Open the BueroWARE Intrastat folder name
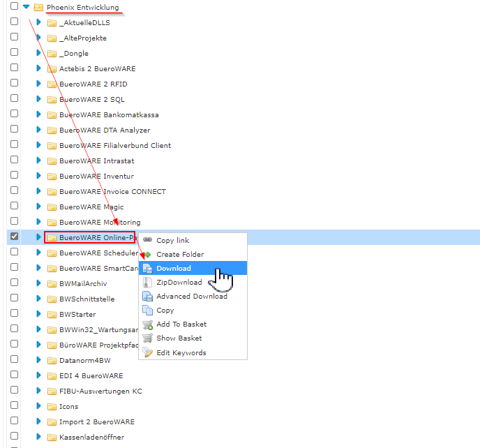This screenshot has height=448, width=480. (x=97, y=161)
